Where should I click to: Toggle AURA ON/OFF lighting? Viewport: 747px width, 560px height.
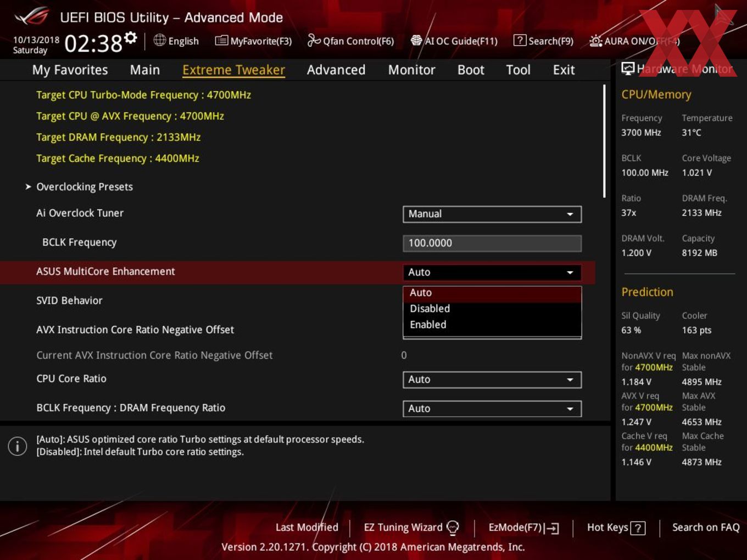point(634,41)
